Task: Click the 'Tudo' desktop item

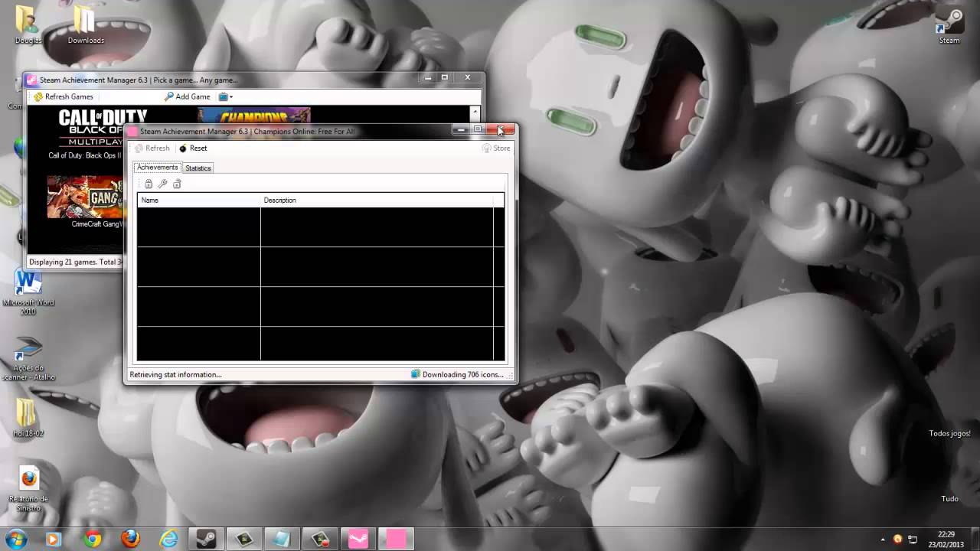Action: (949, 499)
